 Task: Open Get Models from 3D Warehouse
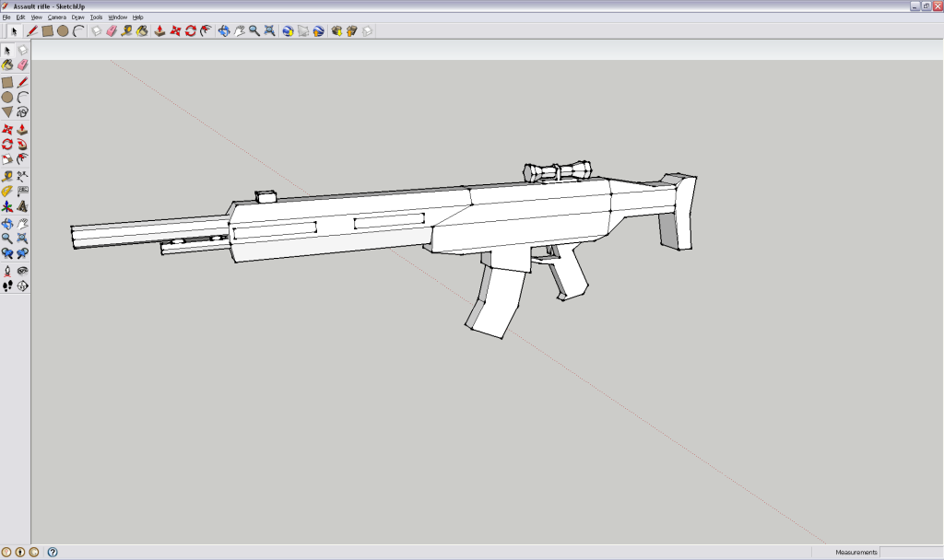(x=336, y=31)
